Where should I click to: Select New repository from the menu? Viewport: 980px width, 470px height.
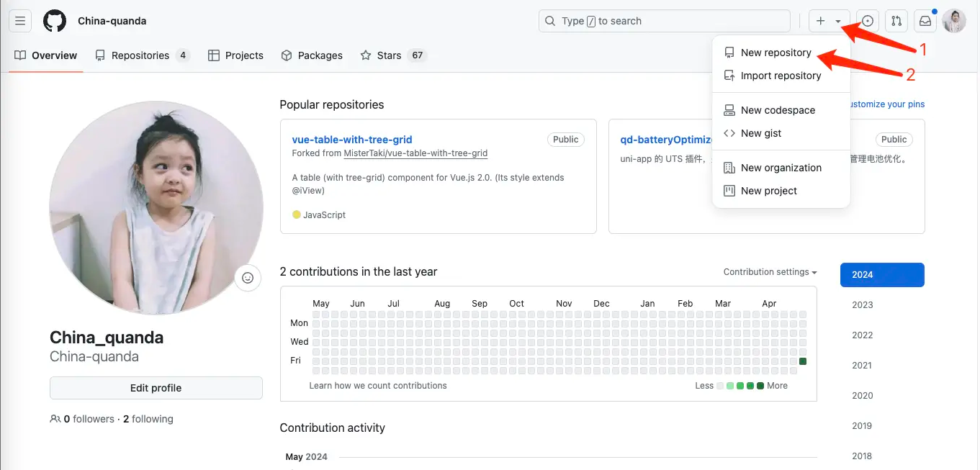tap(776, 52)
